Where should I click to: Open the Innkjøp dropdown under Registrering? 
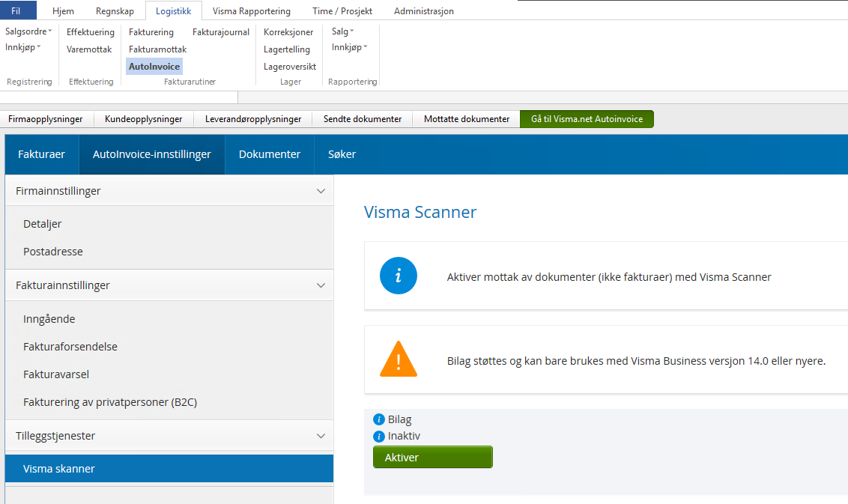22,47
